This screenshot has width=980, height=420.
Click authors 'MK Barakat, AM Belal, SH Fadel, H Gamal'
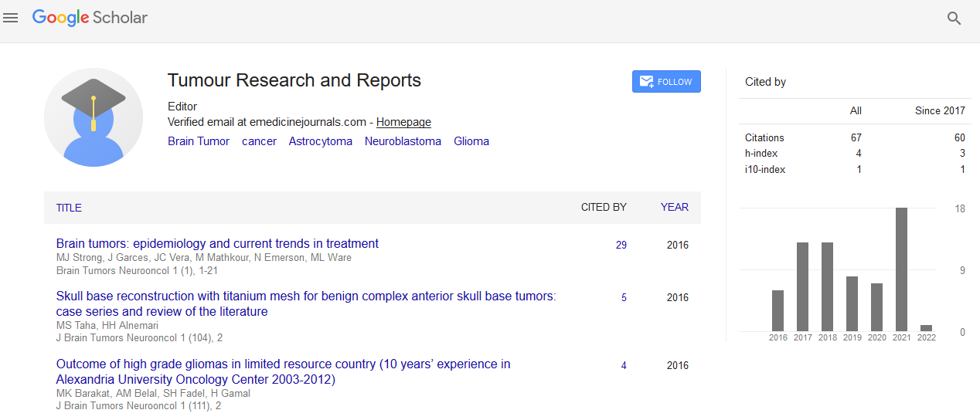(153, 394)
